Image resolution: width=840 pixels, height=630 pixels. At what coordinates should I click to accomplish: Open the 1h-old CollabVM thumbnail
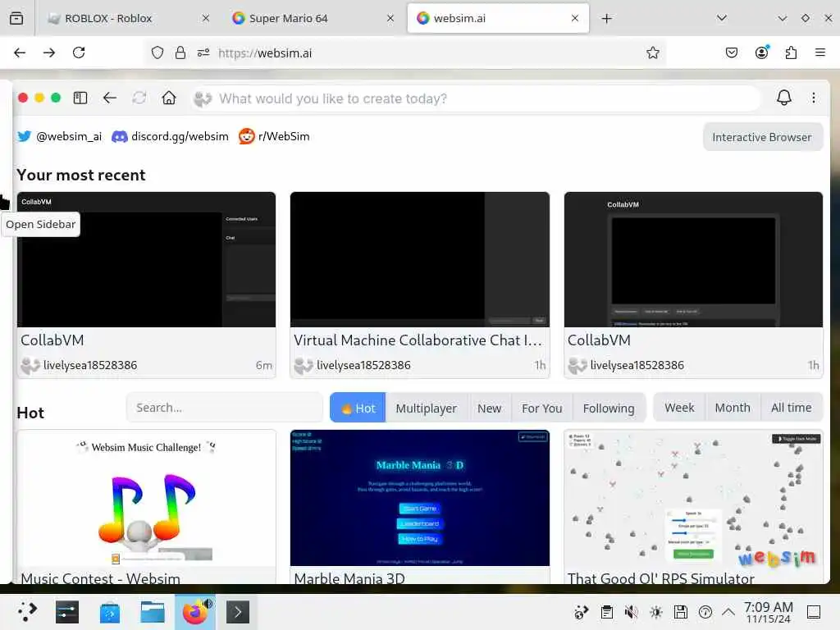tap(693, 259)
